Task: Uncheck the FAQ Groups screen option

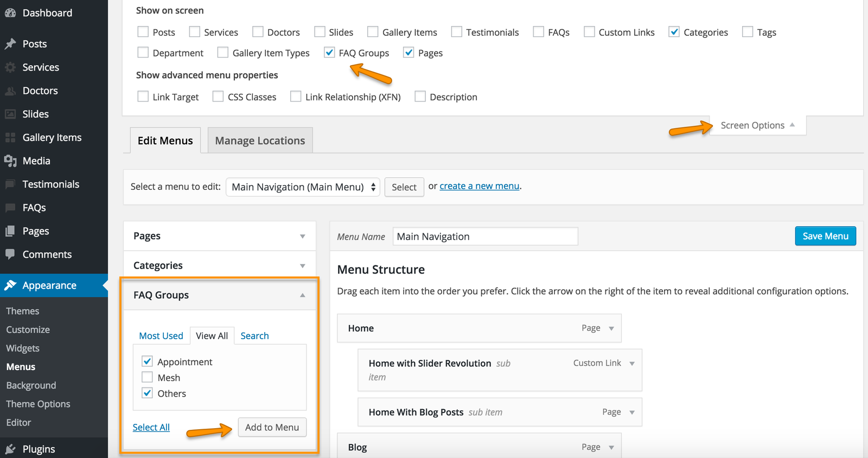Action: (329, 53)
